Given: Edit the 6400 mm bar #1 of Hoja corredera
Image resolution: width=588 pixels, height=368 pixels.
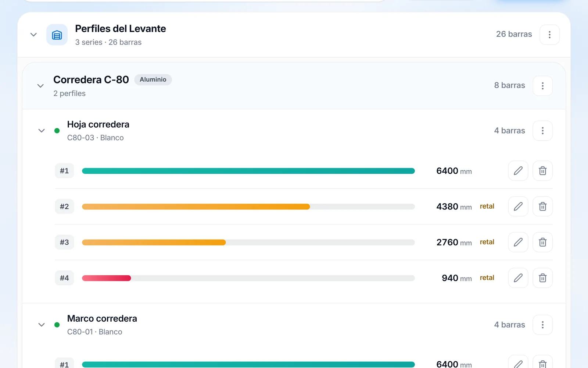Looking at the screenshot, I should [518, 171].
